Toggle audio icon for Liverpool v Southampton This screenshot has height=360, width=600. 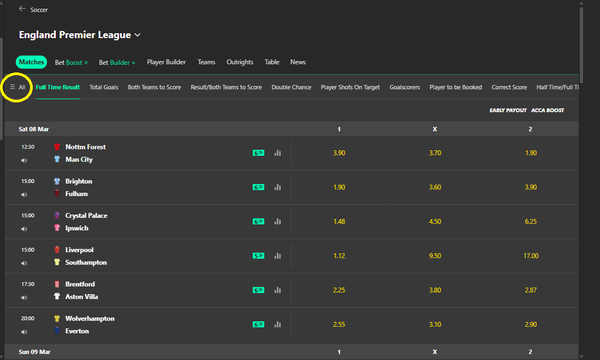pos(24,263)
